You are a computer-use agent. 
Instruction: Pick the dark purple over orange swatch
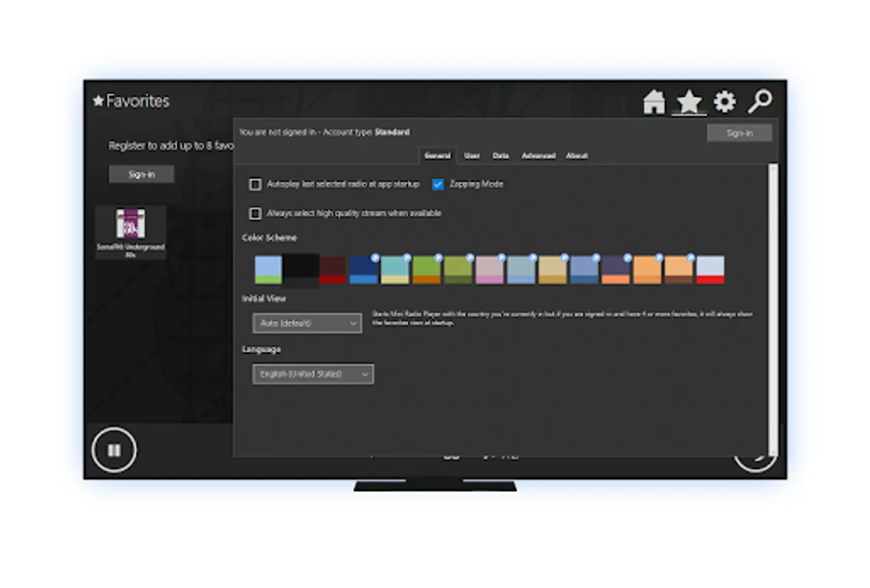click(616, 270)
